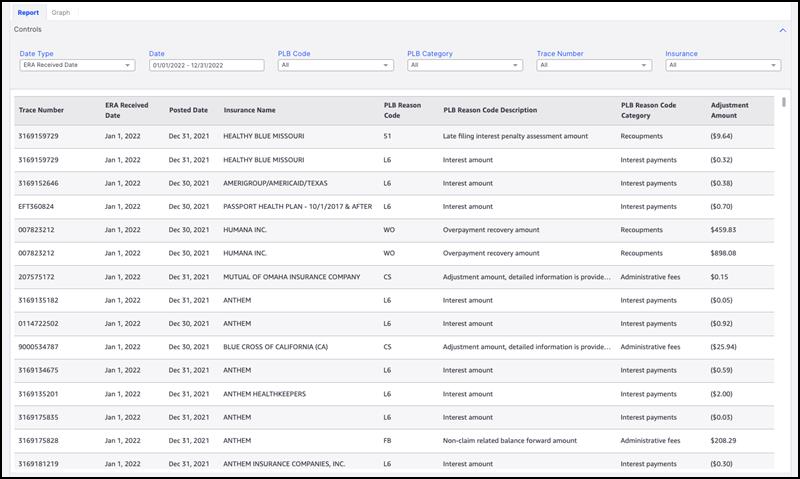Viewport: 800px width, 479px height.
Task: Click trace number EFT360824 cell
Action: pos(36,207)
